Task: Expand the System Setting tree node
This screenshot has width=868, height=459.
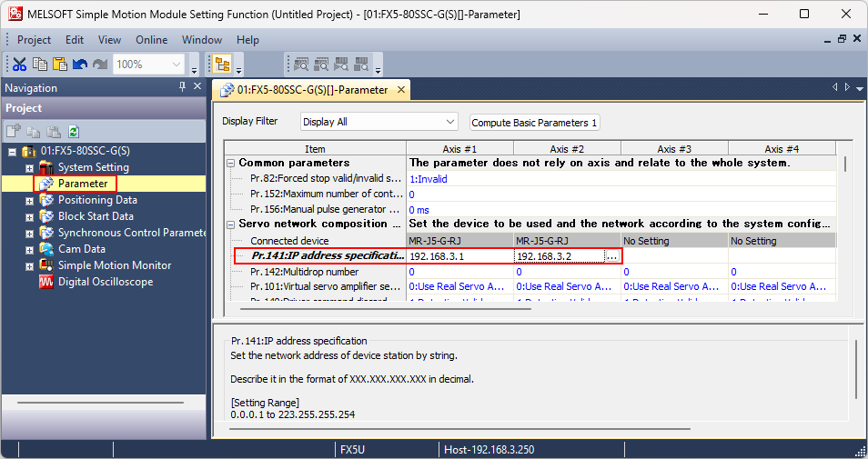Action: [29, 168]
